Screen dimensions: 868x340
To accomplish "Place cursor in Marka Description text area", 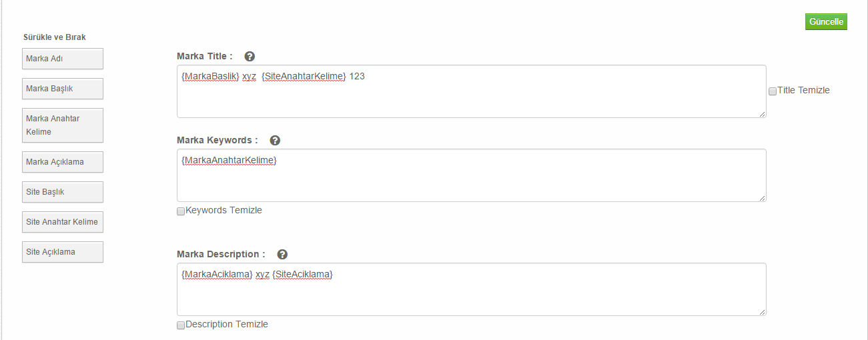I will (x=471, y=295).
